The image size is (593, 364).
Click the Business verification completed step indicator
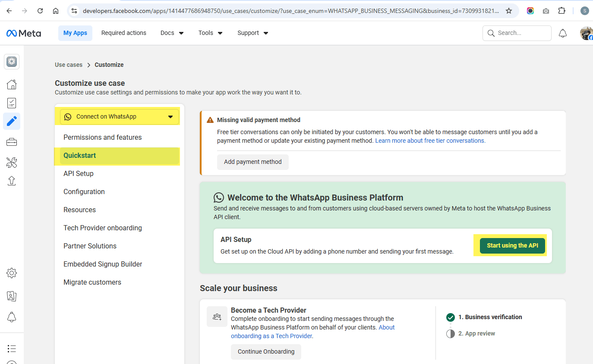click(x=451, y=317)
